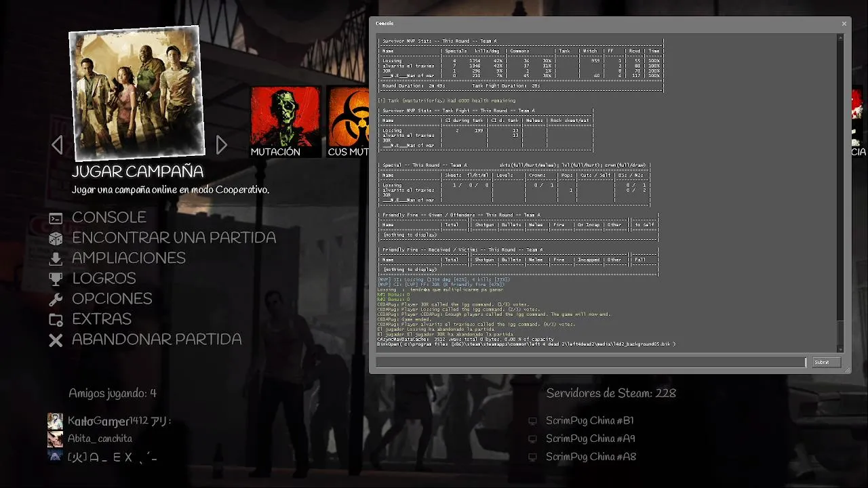Select server ScrimPug China #A8
Image resolution: width=868 pixels, height=488 pixels.
click(591, 457)
